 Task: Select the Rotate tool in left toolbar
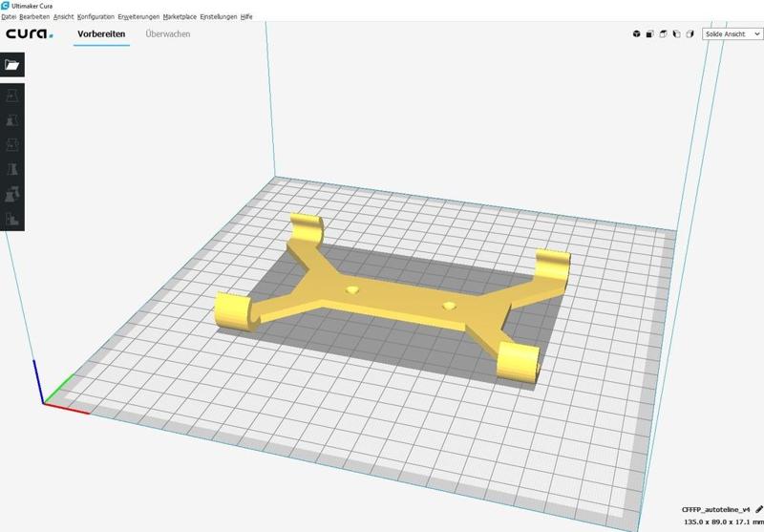click(x=12, y=144)
